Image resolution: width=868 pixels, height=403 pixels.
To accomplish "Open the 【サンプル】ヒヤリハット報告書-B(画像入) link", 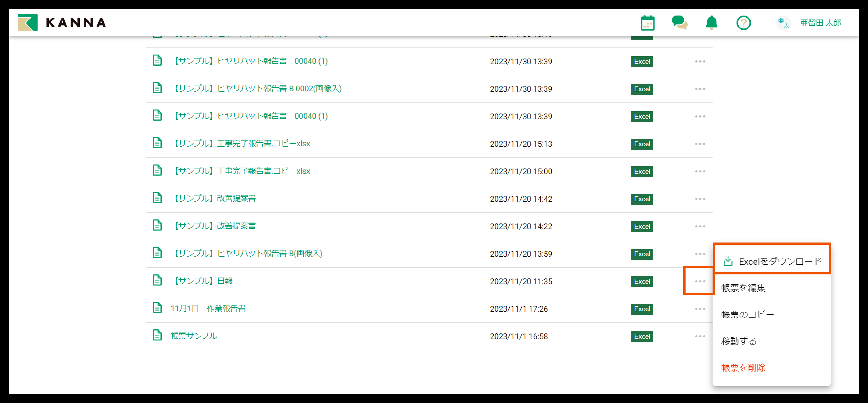I will pyautogui.click(x=248, y=253).
